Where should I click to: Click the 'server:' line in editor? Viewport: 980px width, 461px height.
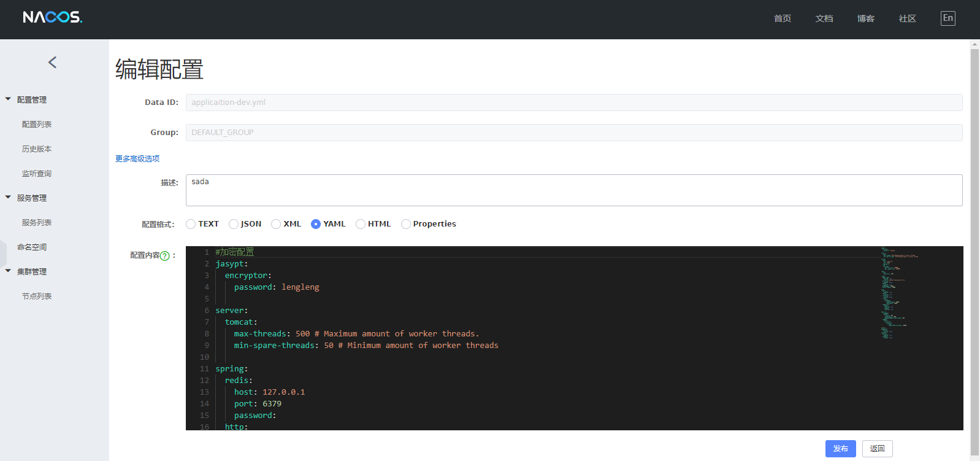coord(232,311)
